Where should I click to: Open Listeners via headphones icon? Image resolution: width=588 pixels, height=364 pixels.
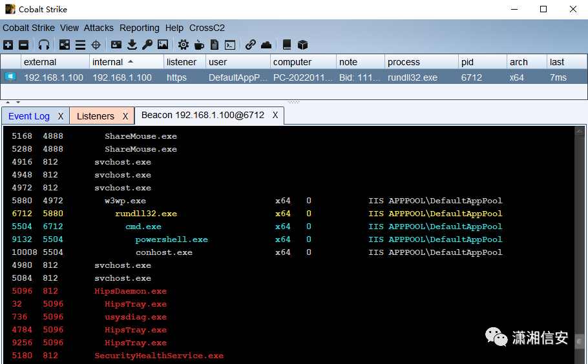coord(44,45)
